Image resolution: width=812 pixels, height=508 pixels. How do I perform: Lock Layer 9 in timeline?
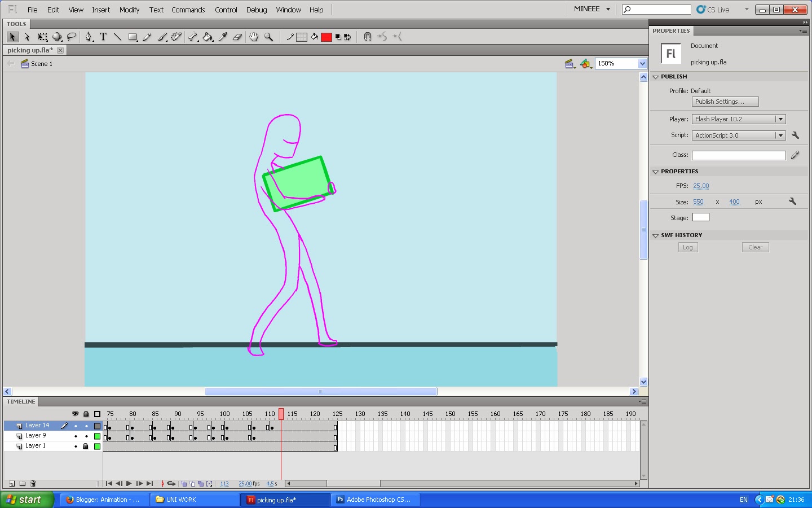pyautogui.click(x=86, y=436)
